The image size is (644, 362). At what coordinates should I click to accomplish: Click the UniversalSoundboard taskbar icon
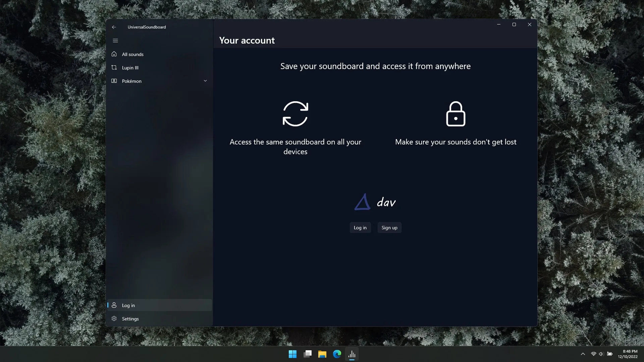pyautogui.click(x=352, y=354)
